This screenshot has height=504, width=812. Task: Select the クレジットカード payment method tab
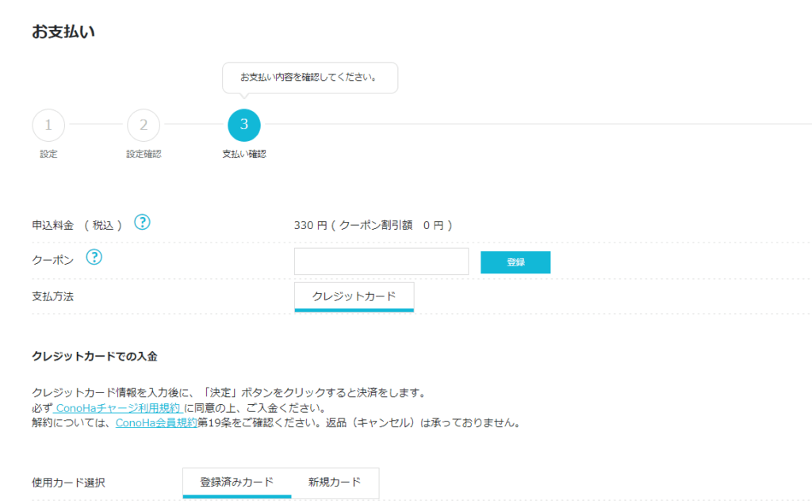coord(354,296)
